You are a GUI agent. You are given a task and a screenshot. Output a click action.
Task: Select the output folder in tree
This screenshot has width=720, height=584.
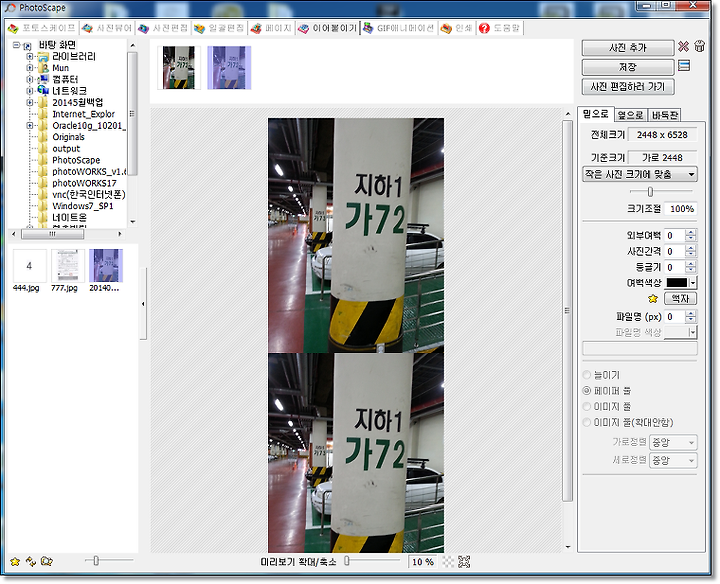pyautogui.click(x=66, y=149)
